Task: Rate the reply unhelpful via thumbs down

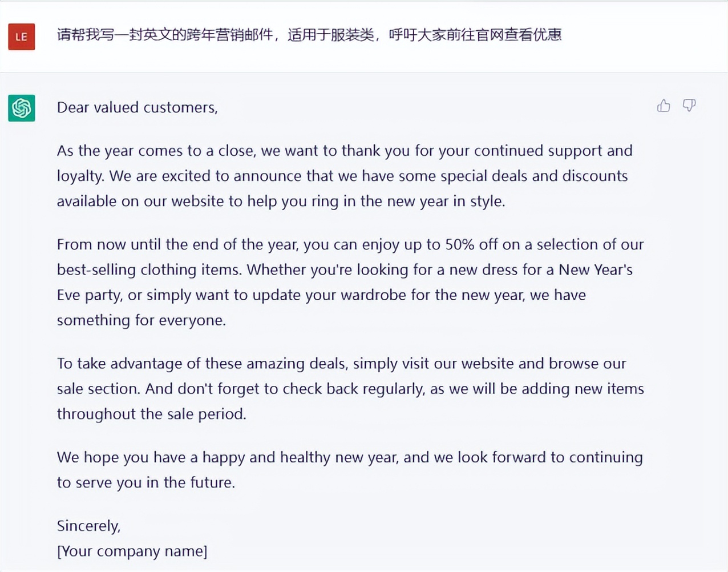Action: (x=689, y=105)
